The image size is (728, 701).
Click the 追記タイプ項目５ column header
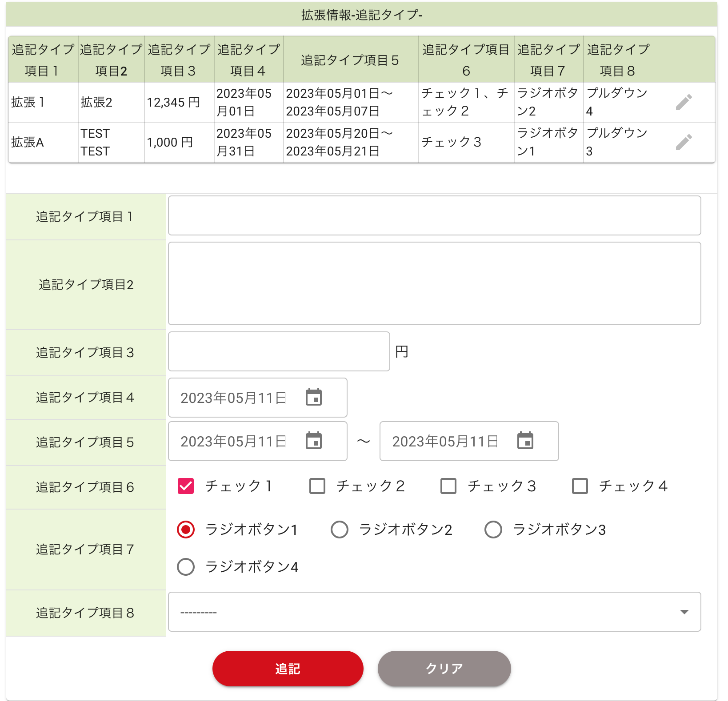click(350, 60)
